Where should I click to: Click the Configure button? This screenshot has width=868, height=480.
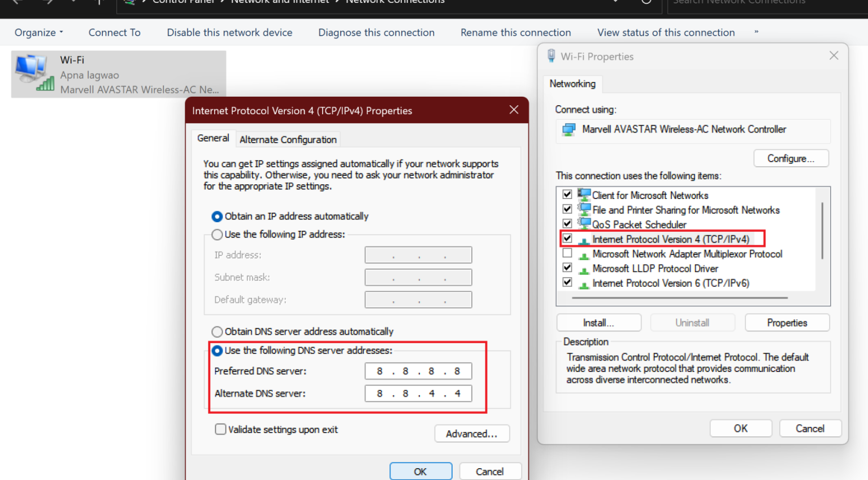click(x=791, y=158)
